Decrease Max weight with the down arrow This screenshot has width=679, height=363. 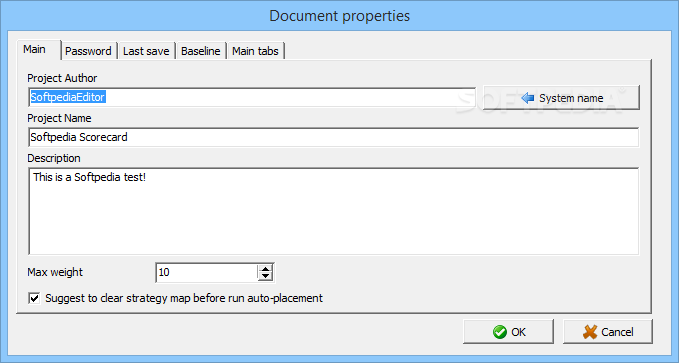[x=265, y=277]
